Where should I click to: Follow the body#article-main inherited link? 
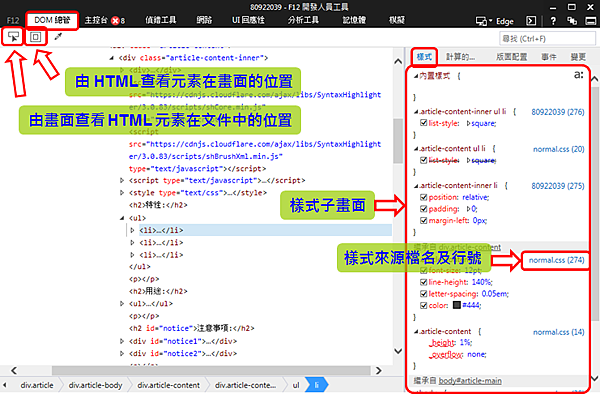(x=470, y=381)
